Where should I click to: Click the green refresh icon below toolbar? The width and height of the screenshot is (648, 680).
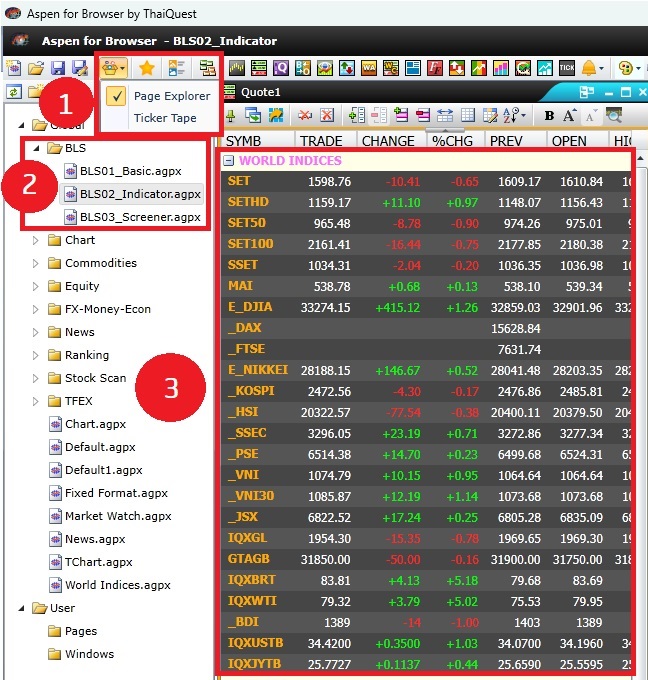click(x=14, y=92)
